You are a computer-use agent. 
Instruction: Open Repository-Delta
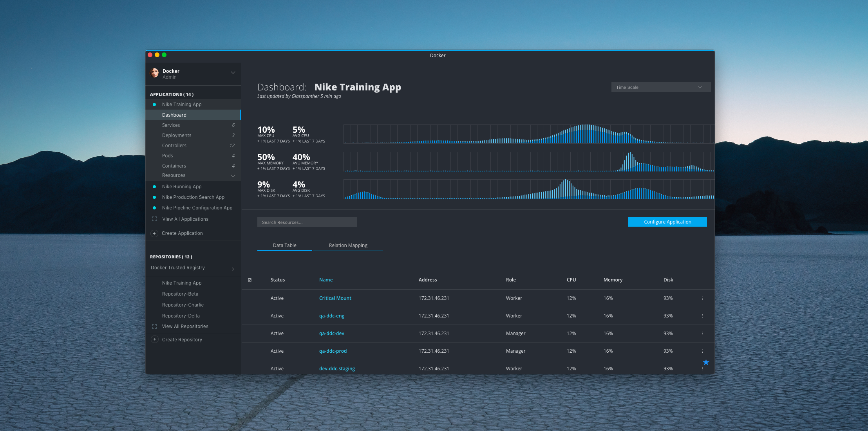point(181,316)
